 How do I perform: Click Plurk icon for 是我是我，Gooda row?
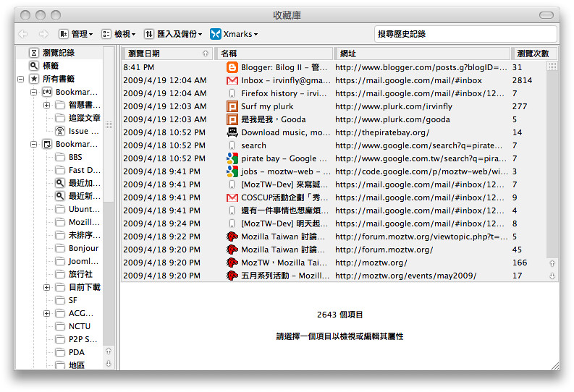click(232, 119)
